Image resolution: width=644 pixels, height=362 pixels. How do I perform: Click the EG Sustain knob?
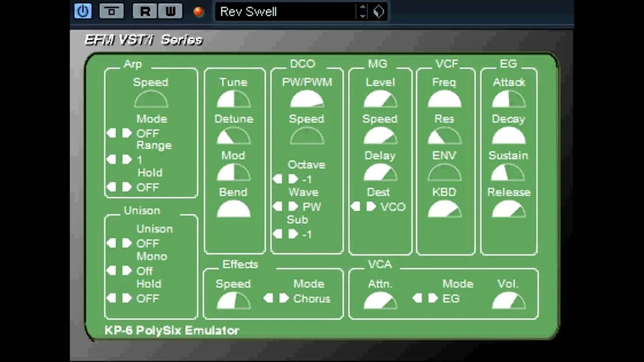click(x=509, y=173)
